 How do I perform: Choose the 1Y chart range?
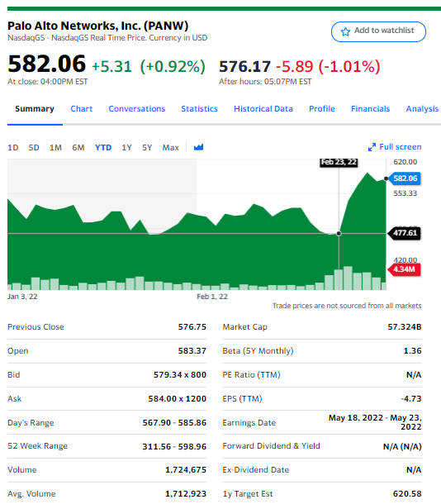(x=126, y=148)
